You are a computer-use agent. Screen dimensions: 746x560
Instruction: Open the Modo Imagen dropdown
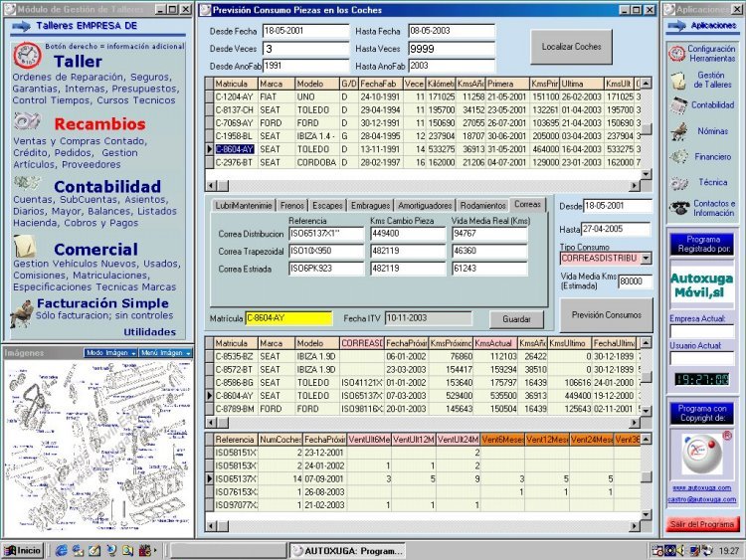coord(110,352)
